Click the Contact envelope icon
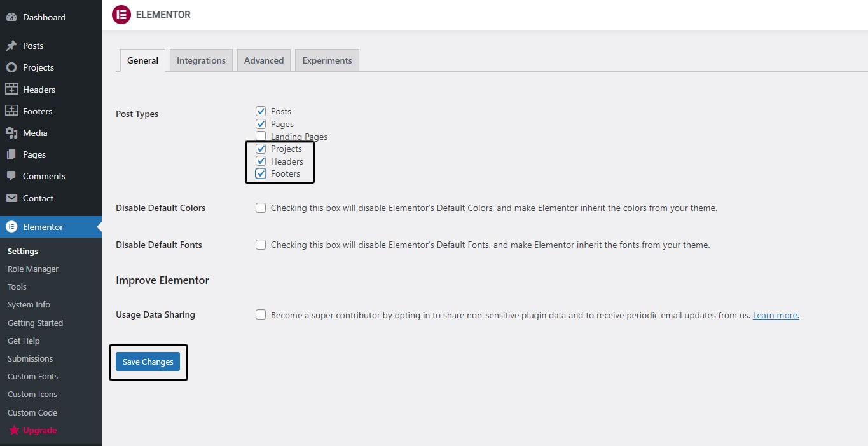This screenshot has width=868, height=446. [x=11, y=198]
